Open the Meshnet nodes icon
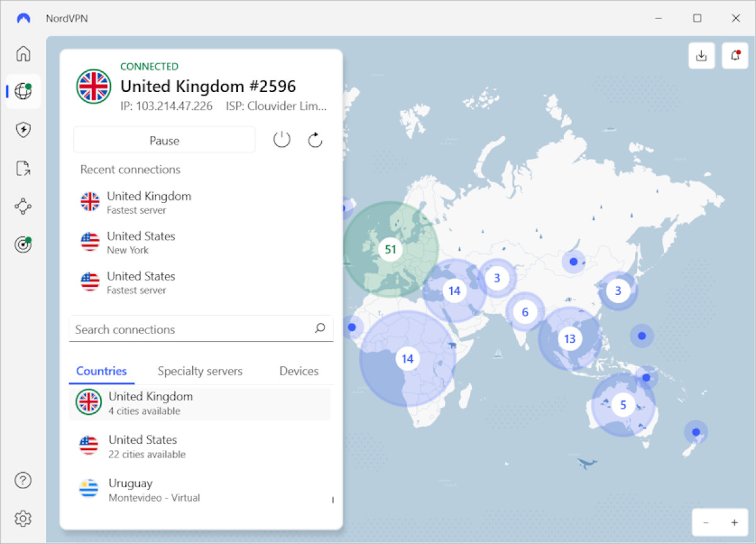This screenshot has width=756, height=544. click(23, 207)
